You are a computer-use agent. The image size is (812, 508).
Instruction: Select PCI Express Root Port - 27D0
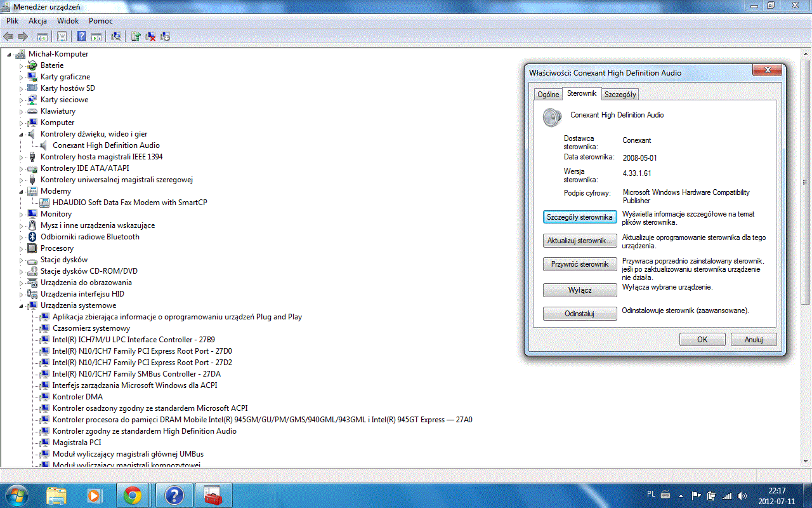pyautogui.click(x=142, y=351)
